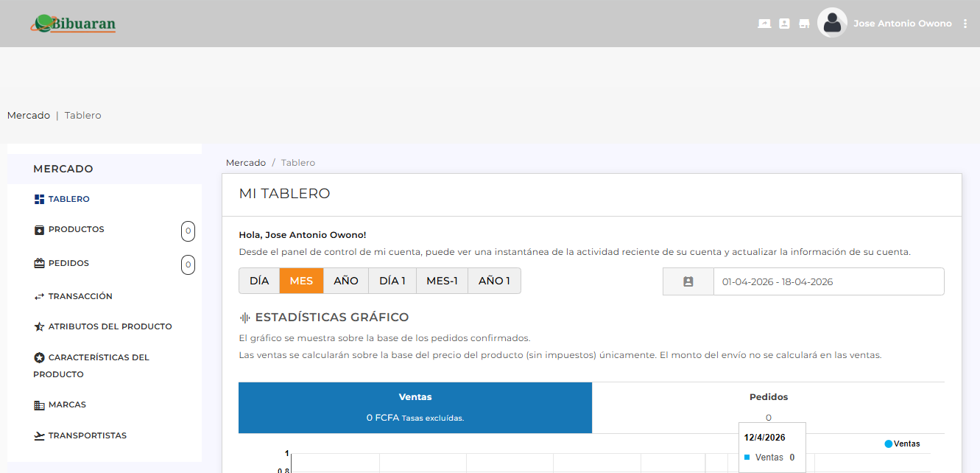Open ATRIBUTOS DEL PRODUCTO menu item
The width and height of the screenshot is (980, 473).
click(110, 326)
